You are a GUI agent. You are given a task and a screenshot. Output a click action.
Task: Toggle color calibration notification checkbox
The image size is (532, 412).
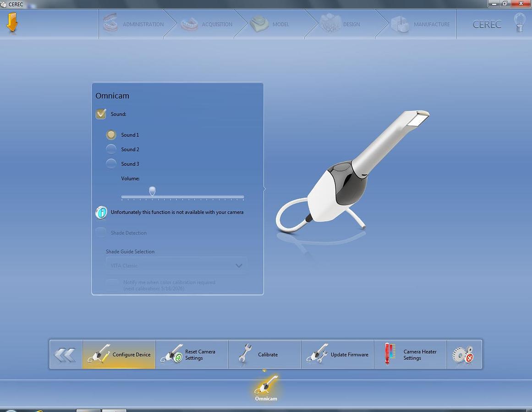click(112, 285)
